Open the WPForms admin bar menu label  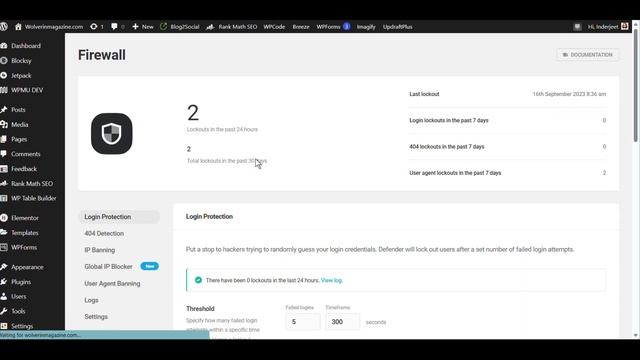coord(328,27)
